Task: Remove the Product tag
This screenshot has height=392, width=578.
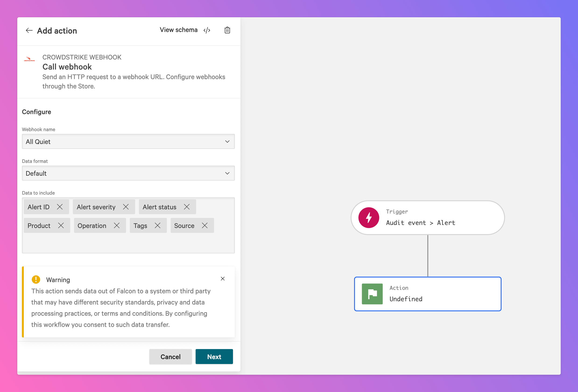Action: pyautogui.click(x=61, y=225)
